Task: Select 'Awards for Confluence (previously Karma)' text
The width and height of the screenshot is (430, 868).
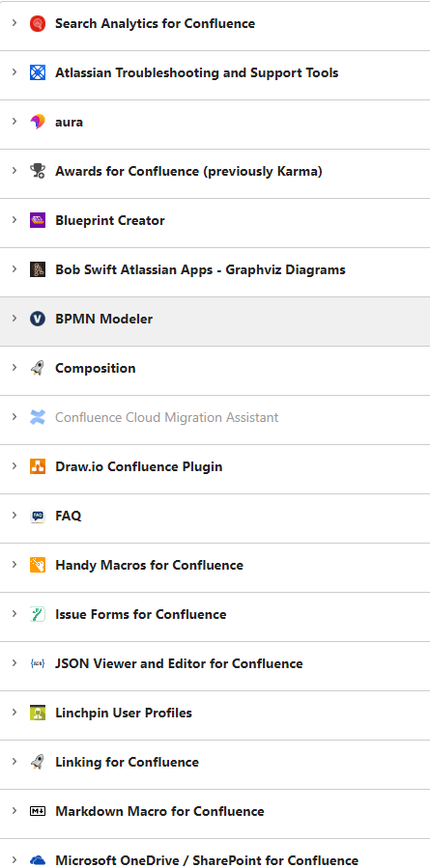Action: (x=188, y=171)
